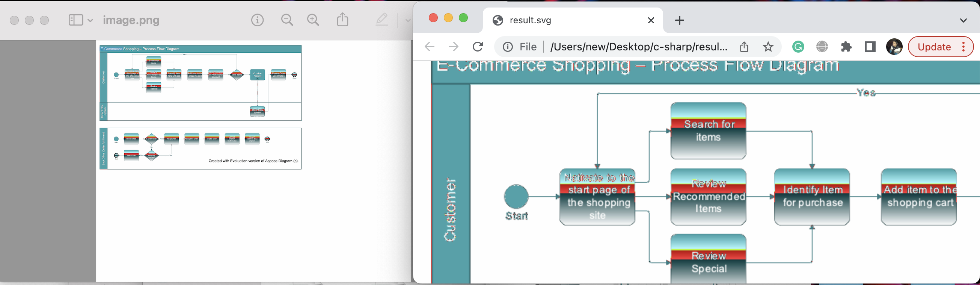Click the Search for items shape

[x=708, y=131]
